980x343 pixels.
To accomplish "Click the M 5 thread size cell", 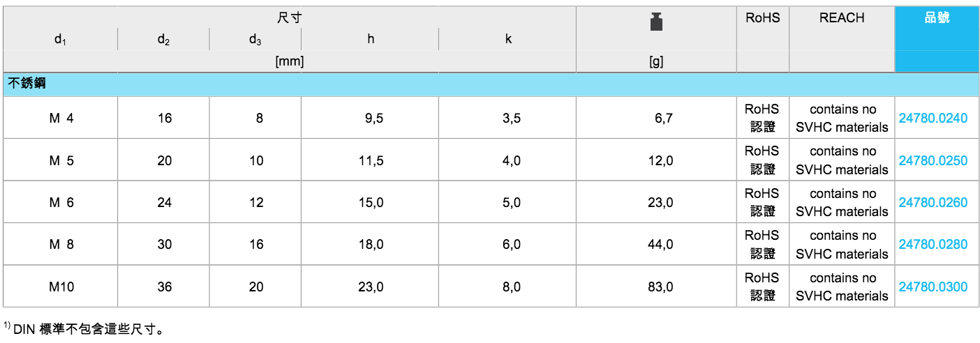I will pyautogui.click(x=61, y=161).
